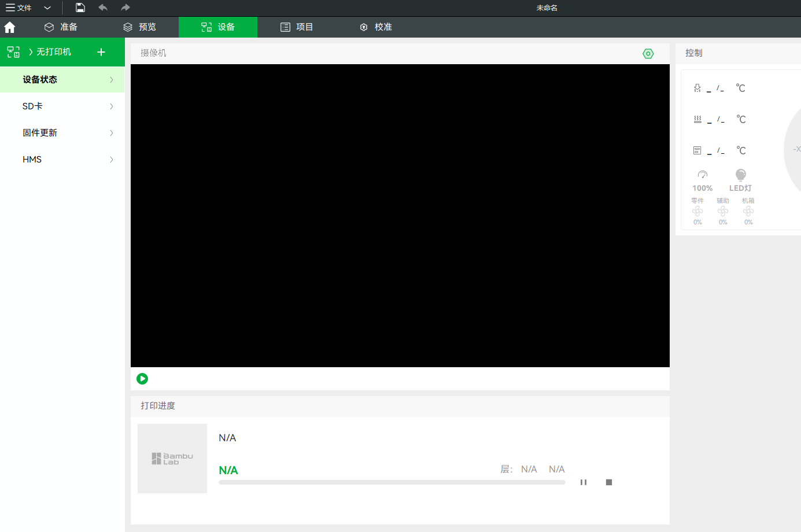
Task: Pause the print job
Action: point(584,482)
